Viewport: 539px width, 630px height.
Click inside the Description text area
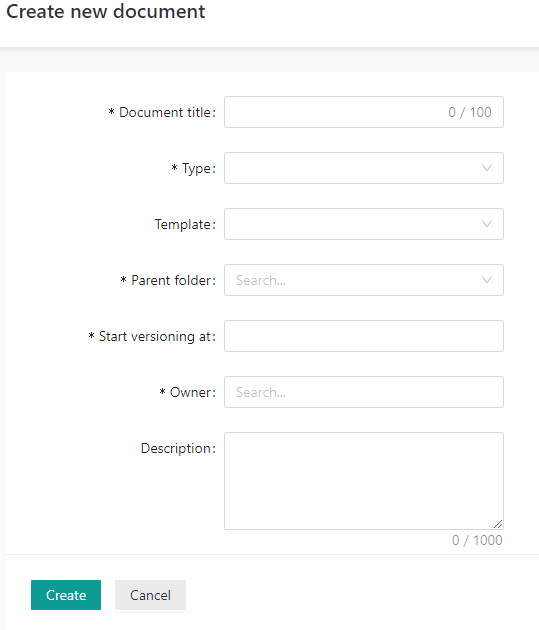tap(363, 481)
